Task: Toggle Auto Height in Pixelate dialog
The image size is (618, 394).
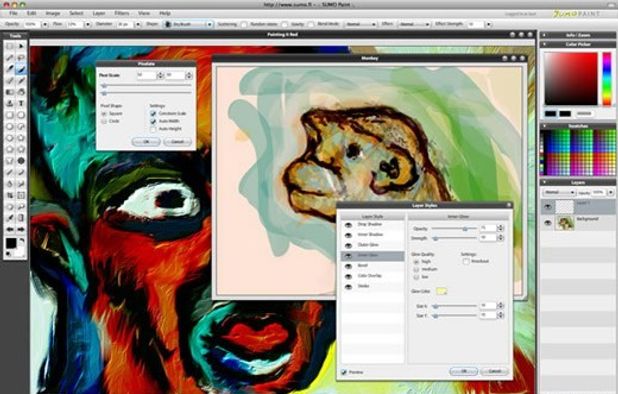Action: point(153,129)
